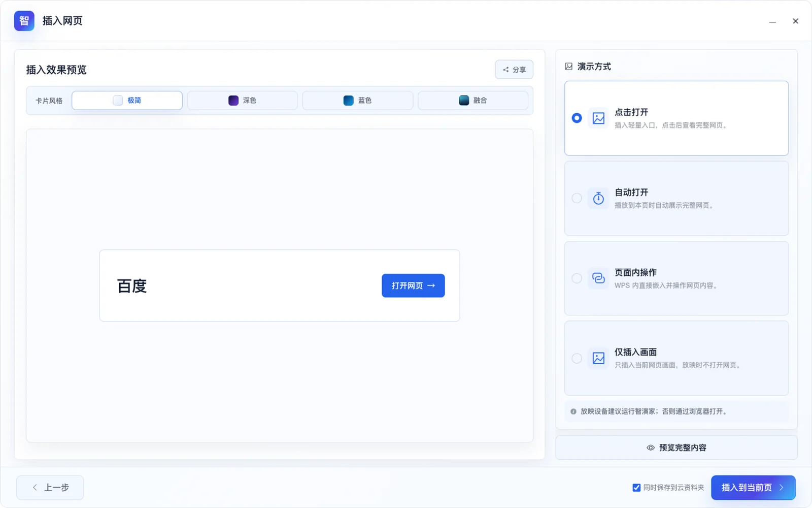Click the arrow icon in 打开网页 button
The width and height of the screenshot is (812, 508).
pyautogui.click(x=431, y=285)
